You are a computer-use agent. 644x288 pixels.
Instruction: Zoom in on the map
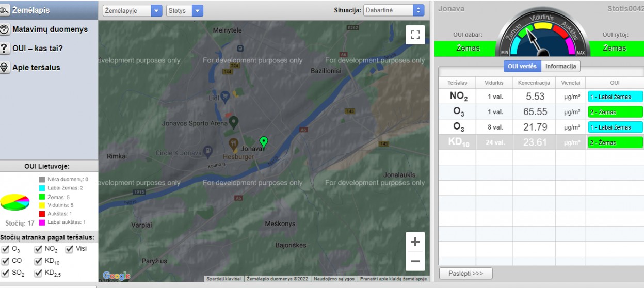point(415,242)
